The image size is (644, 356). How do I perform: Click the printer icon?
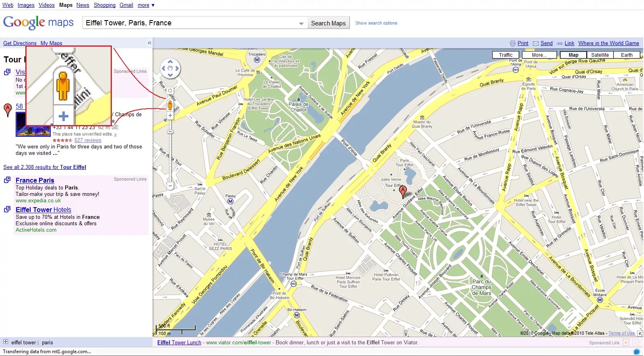point(512,43)
